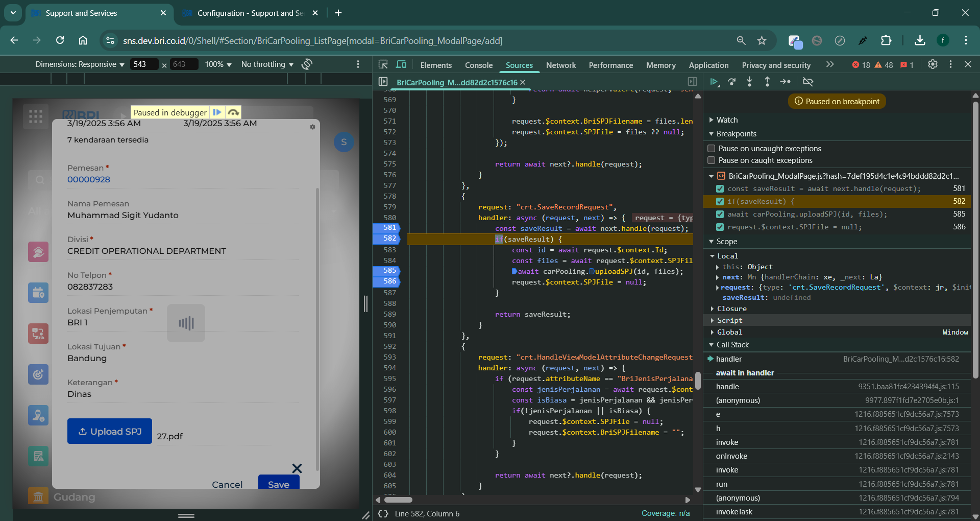
Task: Resume from the Paused in debugger overlay
Action: pos(217,112)
